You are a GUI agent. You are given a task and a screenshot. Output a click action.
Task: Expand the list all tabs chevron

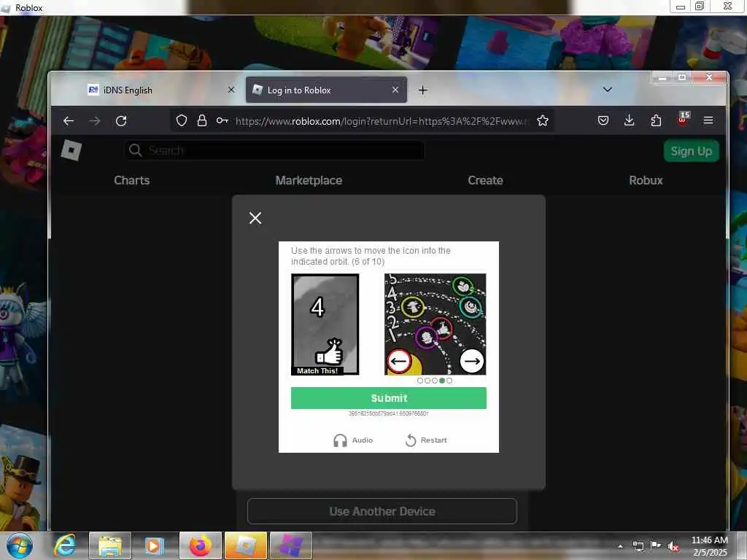point(608,90)
